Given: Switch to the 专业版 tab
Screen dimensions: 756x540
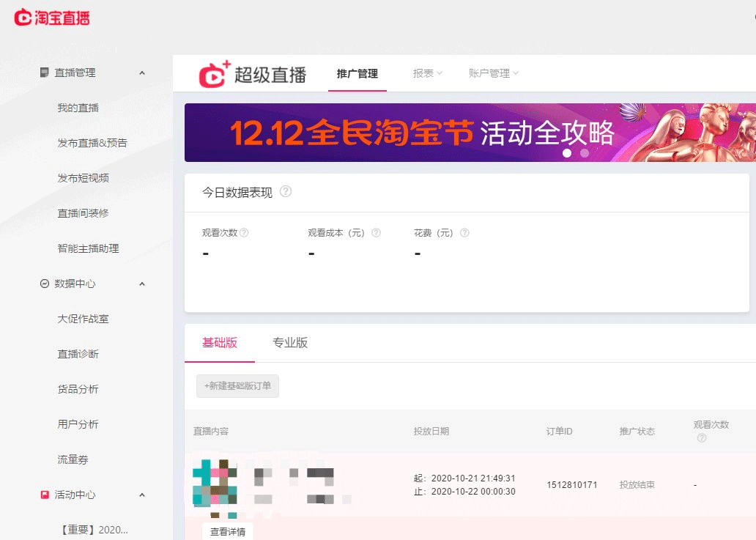Looking at the screenshot, I should click(290, 343).
